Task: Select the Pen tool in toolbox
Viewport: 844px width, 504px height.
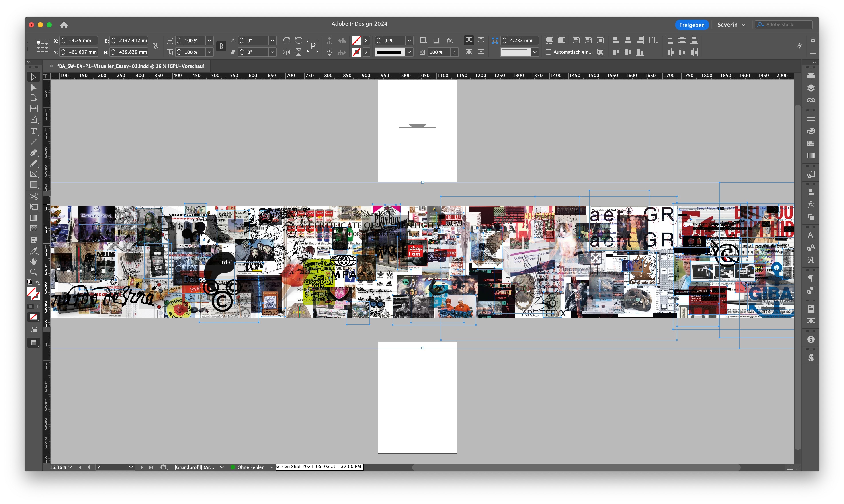Action: coord(34,152)
